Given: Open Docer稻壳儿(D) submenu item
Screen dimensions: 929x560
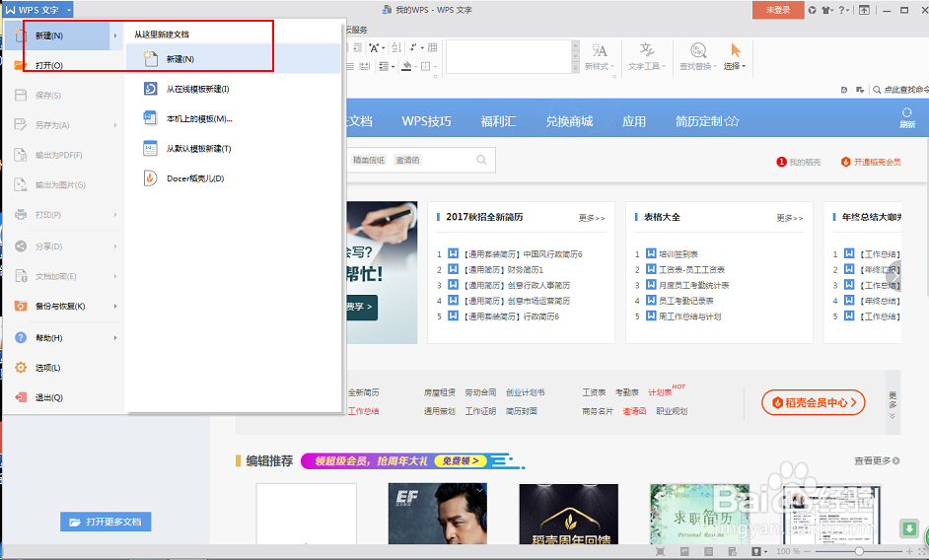Looking at the screenshot, I should click(x=234, y=178).
